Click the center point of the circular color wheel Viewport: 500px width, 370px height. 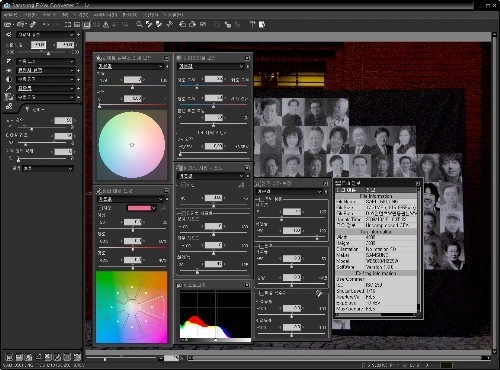[132, 145]
